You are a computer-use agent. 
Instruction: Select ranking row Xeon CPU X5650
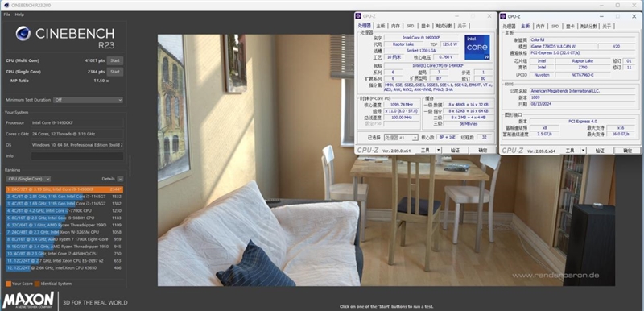coord(64,267)
